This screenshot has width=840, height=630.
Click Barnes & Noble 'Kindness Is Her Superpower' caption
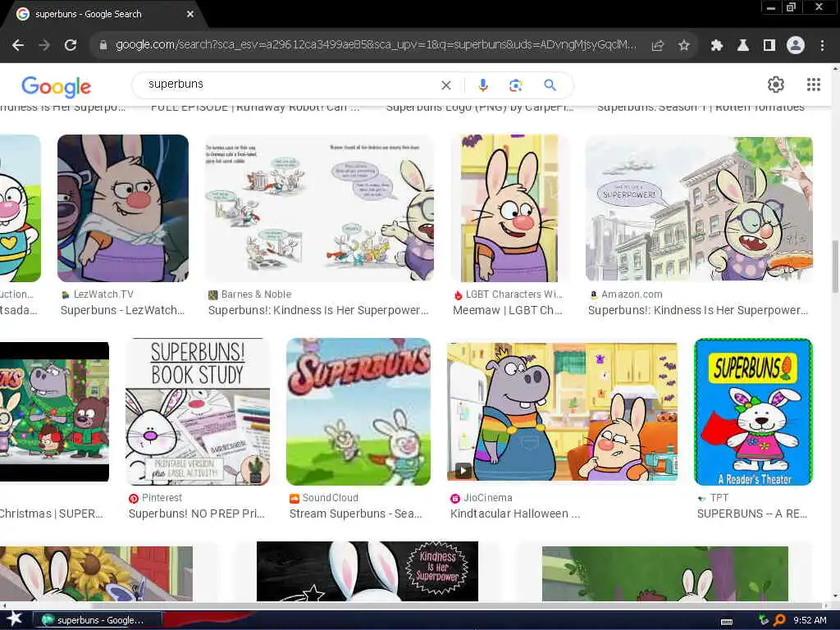pyautogui.click(x=318, y=310)
